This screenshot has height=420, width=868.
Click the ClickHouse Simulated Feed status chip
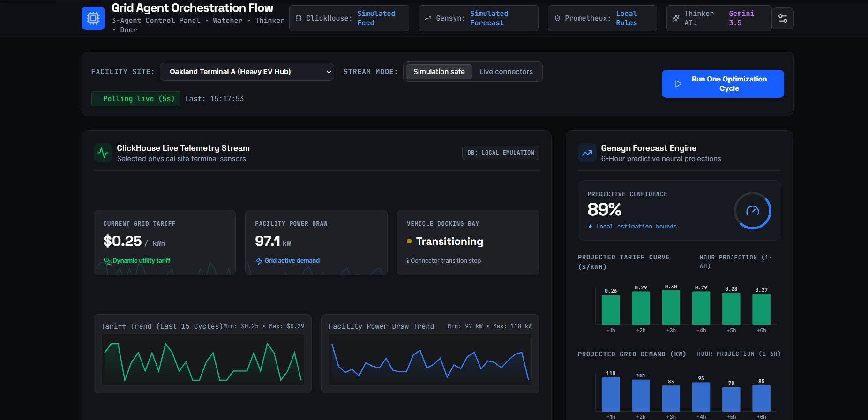(x=349, y=18)
